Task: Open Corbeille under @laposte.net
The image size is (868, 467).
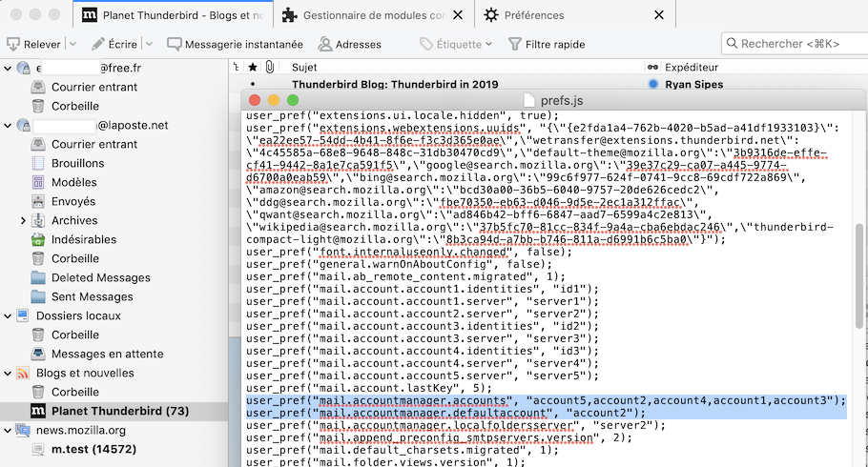Action: click(74, 258)
